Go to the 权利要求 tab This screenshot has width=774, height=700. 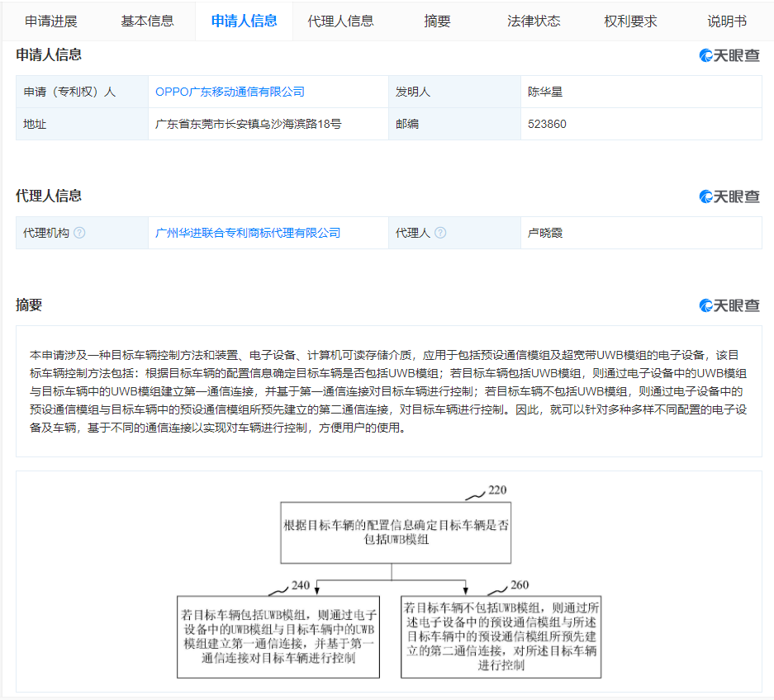point(630,21)
